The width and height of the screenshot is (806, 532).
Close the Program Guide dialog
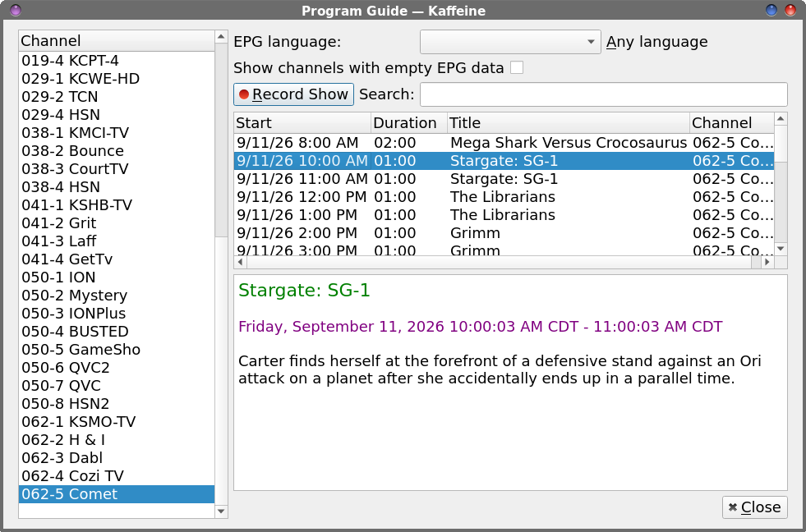tap(754, 507)
